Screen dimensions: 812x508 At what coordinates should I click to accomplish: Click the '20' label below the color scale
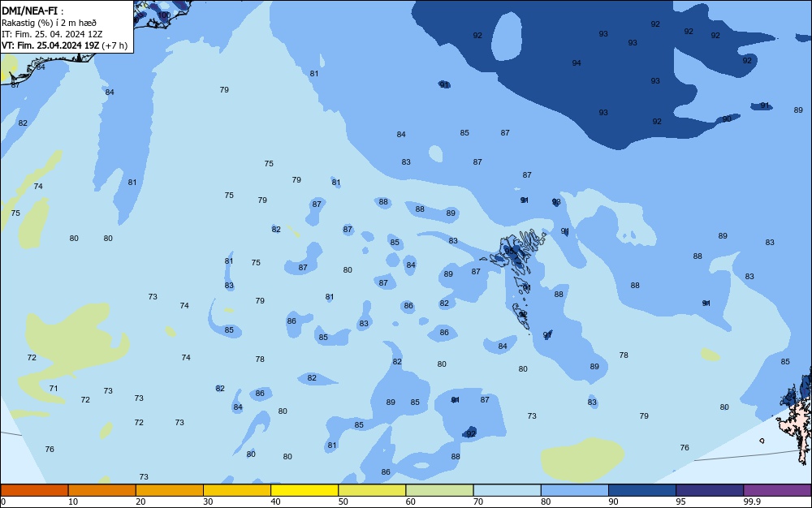[x=140, y=502]
